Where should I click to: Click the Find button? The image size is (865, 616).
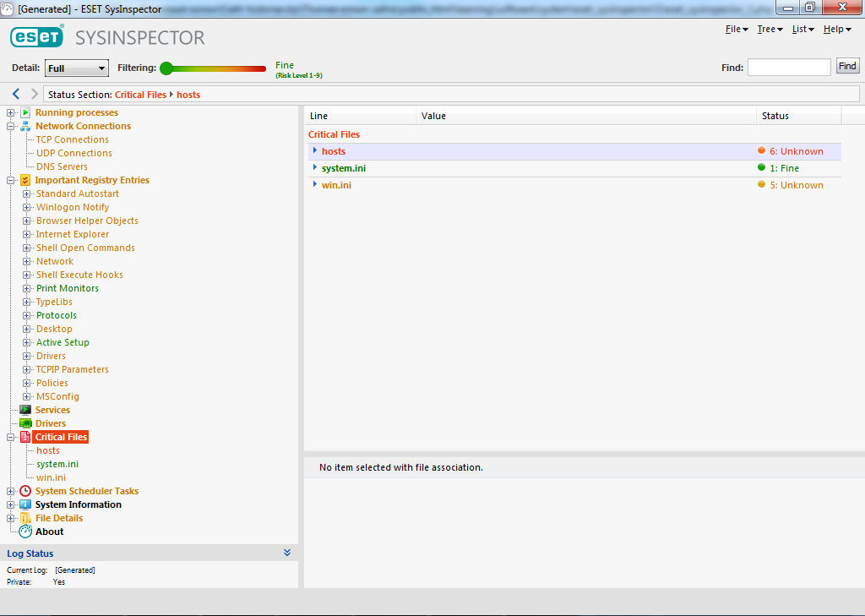pyautogui.click(x=846, y=66)
